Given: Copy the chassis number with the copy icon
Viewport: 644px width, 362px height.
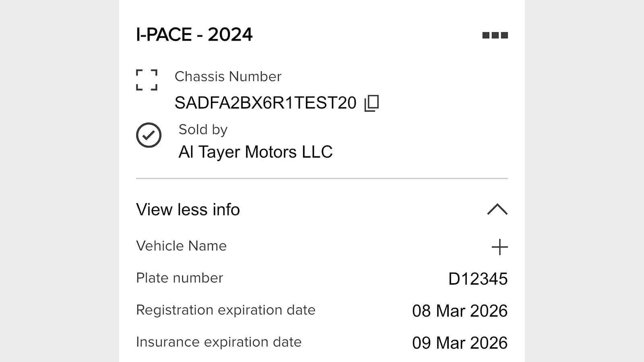Looking at the screenshot, I should coord(372,103).
